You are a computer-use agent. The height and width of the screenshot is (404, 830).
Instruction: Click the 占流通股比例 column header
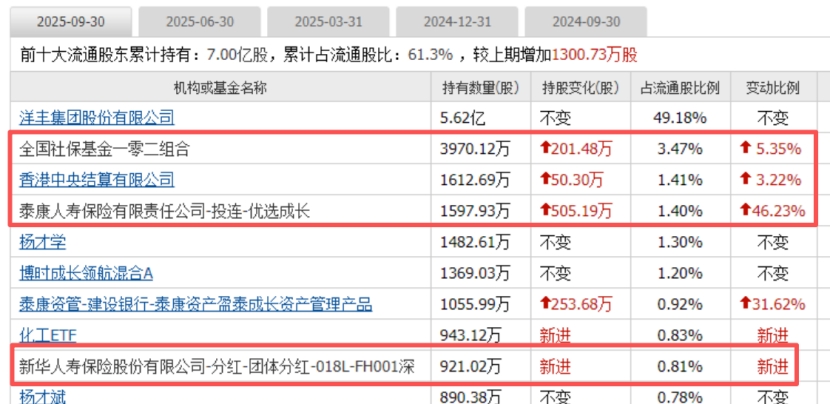point(680,87)
